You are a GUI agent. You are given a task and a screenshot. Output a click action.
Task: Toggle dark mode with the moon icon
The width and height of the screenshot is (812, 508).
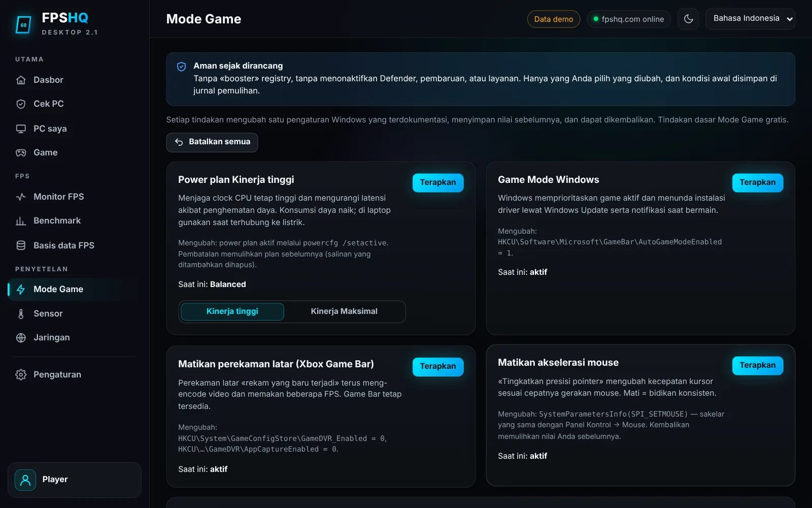pos(688,19)
